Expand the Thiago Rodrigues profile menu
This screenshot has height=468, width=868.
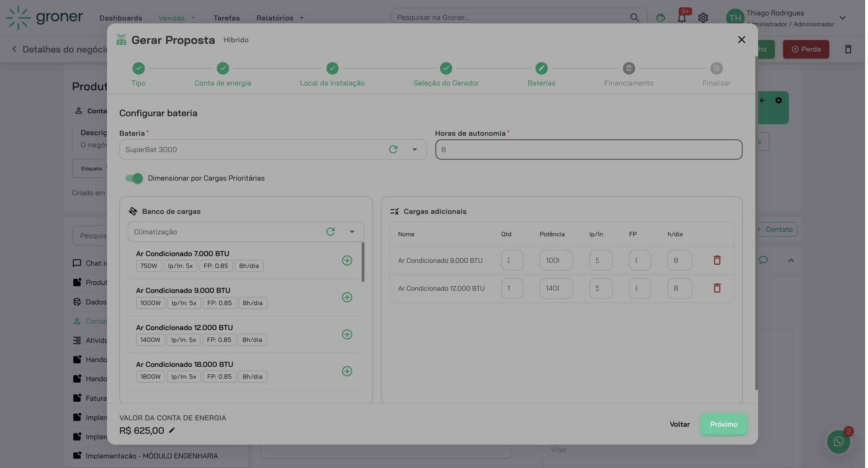point(842,18)
